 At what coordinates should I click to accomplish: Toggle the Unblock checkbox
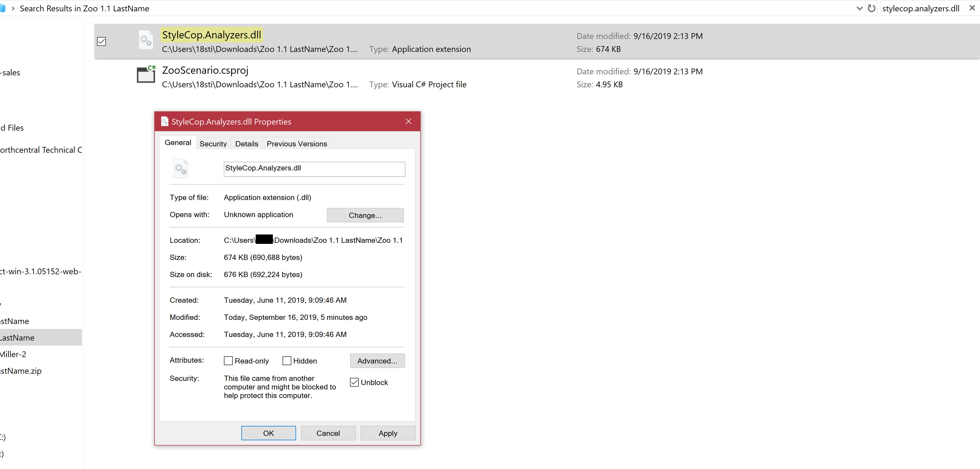coord(354,382)
